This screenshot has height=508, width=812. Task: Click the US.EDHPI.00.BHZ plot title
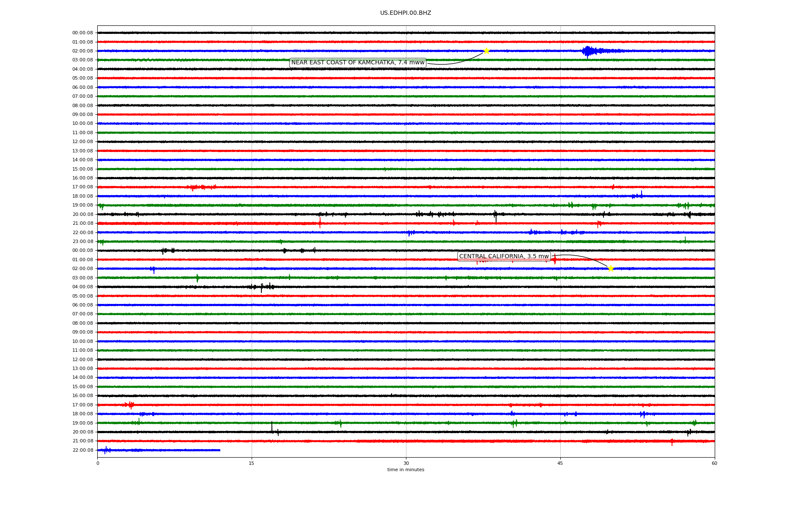[x=405, y=13]
